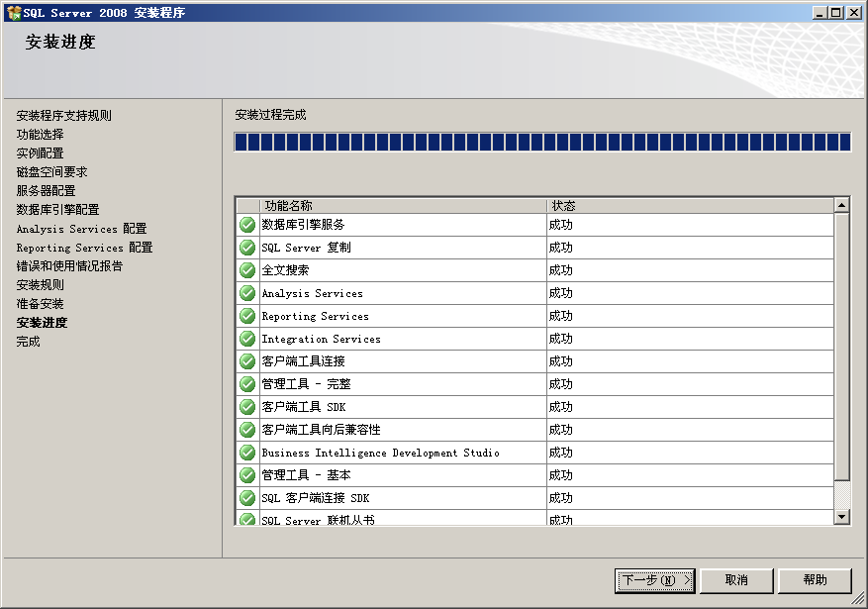Click the 安装过程完成 status label
Image resolution: width=868 pixels, height=609 pixels.
[x=271, y=115]
